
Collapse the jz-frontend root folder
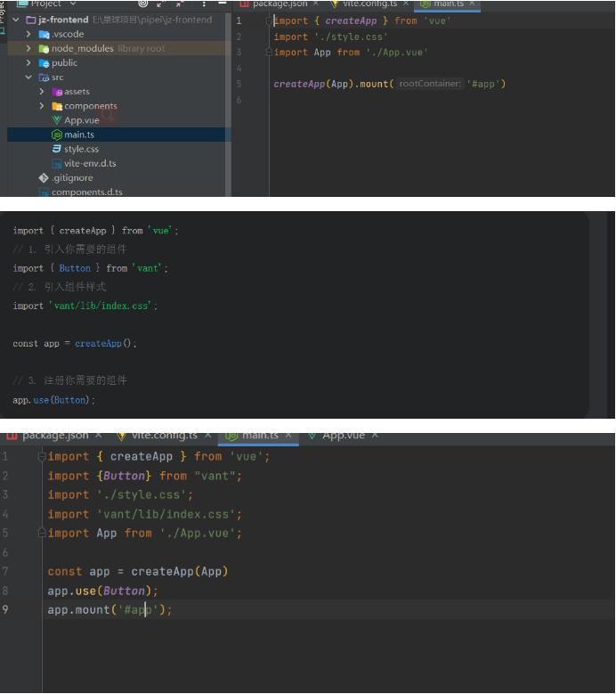click(x=16, y=20)
